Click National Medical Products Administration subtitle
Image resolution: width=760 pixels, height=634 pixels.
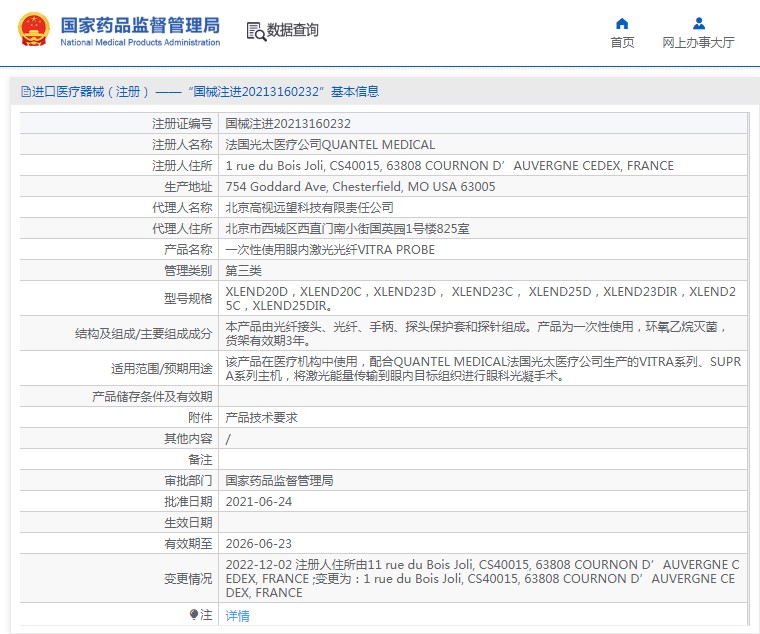[x=140, y=43]
